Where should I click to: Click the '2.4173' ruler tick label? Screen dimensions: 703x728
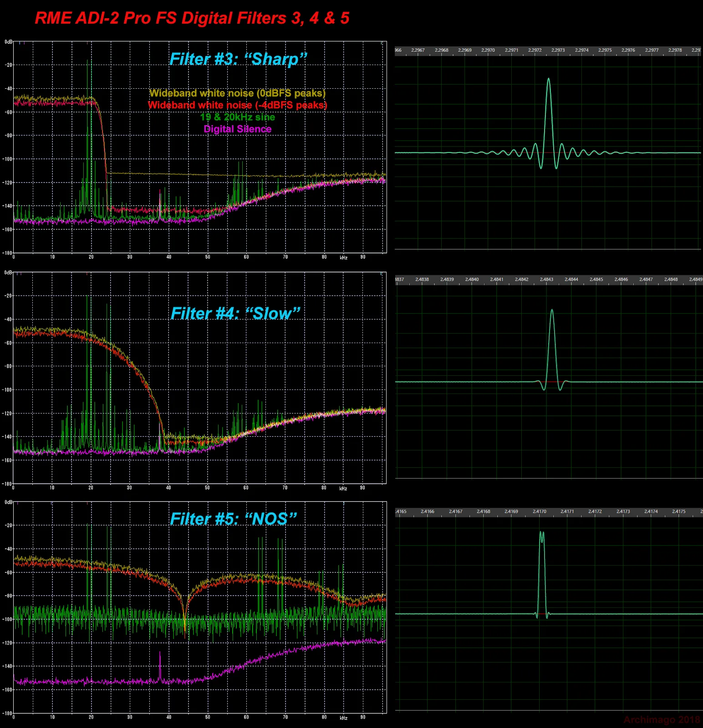tap(623, 511)
